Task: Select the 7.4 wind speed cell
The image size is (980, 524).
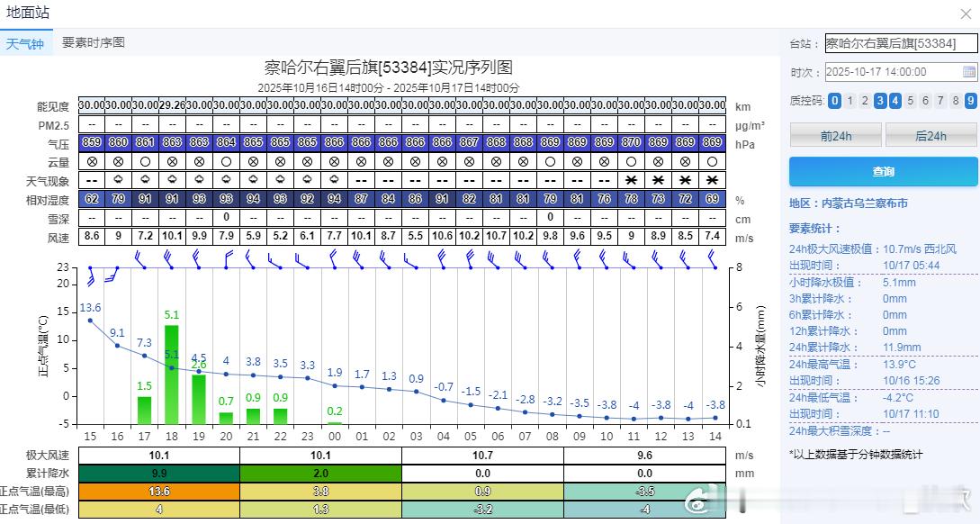Action: tap(712, 237)
